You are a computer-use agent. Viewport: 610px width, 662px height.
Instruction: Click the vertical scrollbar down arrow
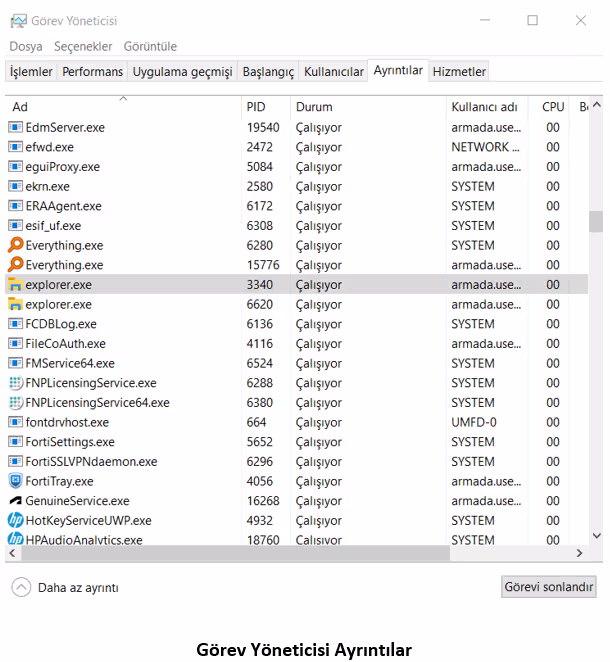[x=596, y=535]
